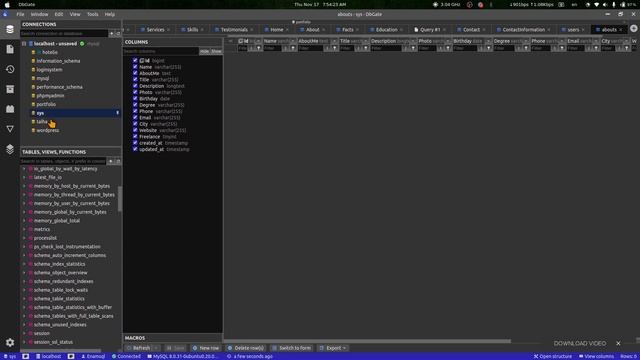The width and height of the screenshot is (640, 360).
Task: Switch to the ContactInformation tab
Action: [x=523, y=30]
